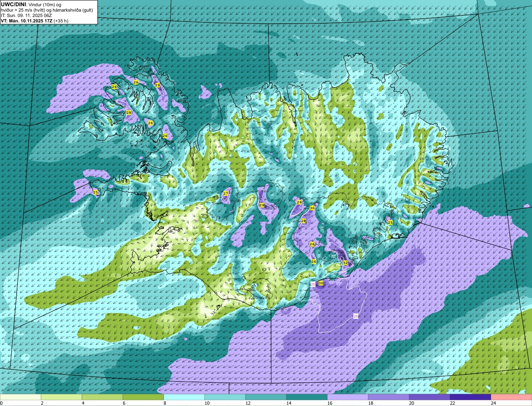
Task: Click the yellow 32 peak gust marker
Action: [345, 263]
